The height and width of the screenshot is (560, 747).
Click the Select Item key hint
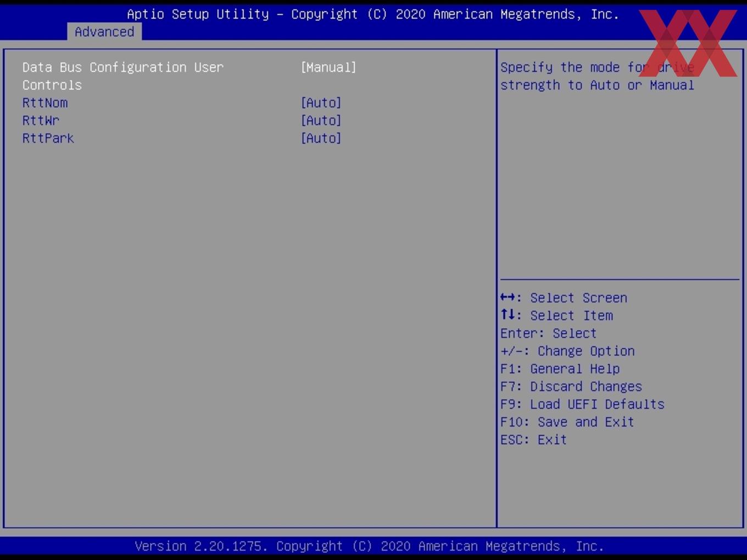pyautogui.click(x=557, y=315)
